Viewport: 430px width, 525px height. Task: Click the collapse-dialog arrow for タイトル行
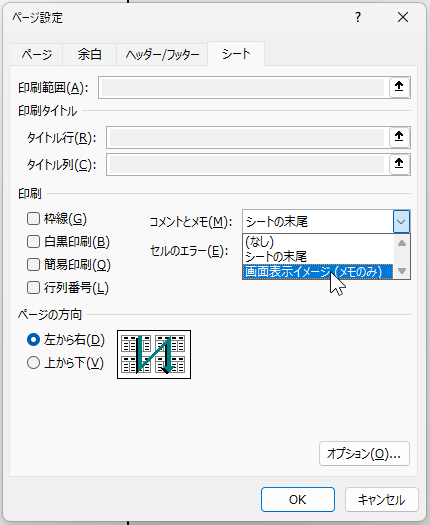point(399,137)
